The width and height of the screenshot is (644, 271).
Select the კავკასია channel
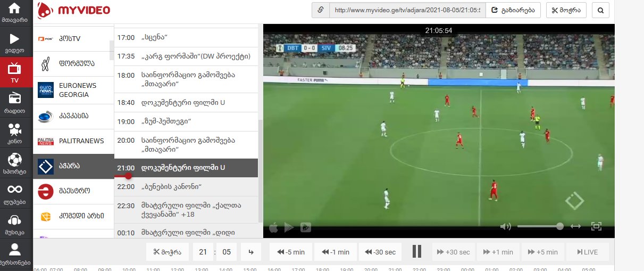coord(73,116)
